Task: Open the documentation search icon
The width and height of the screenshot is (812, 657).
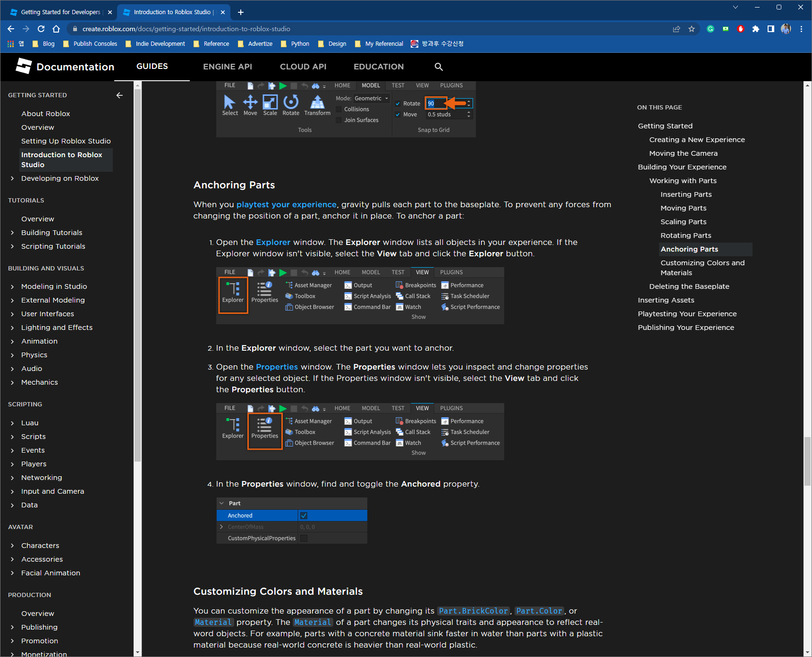Action: (439, 67)
